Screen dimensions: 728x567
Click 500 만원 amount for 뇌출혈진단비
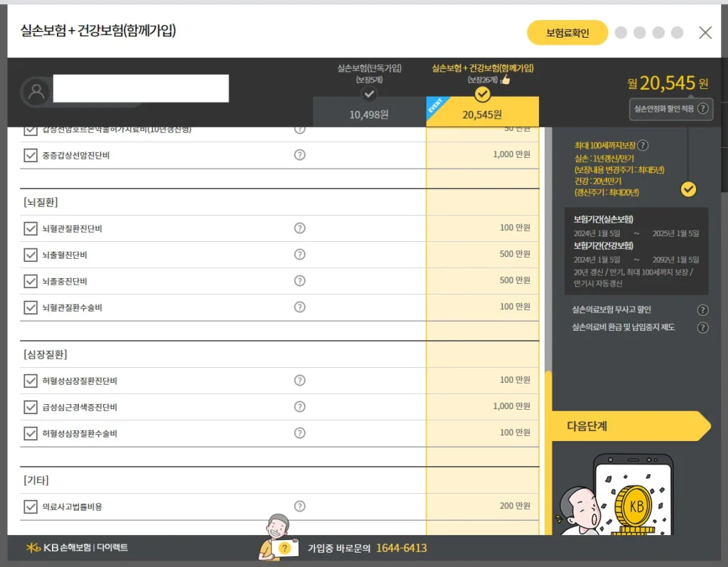(515, 254)
